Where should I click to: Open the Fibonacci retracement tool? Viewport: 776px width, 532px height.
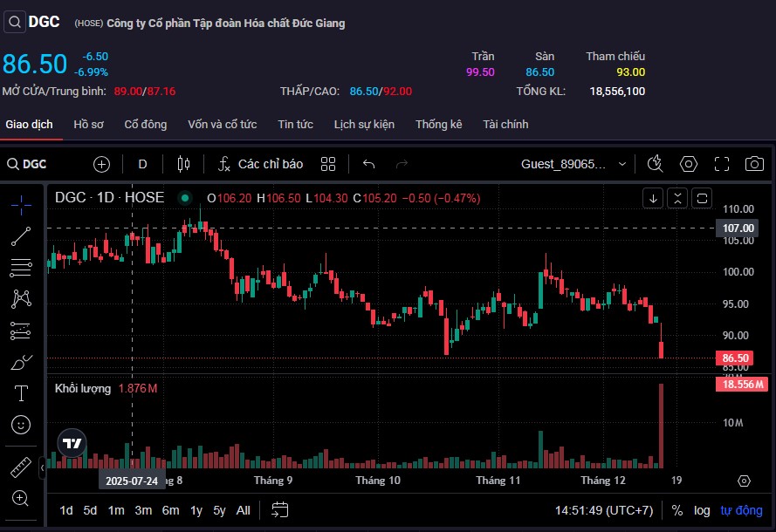[21, 267]
